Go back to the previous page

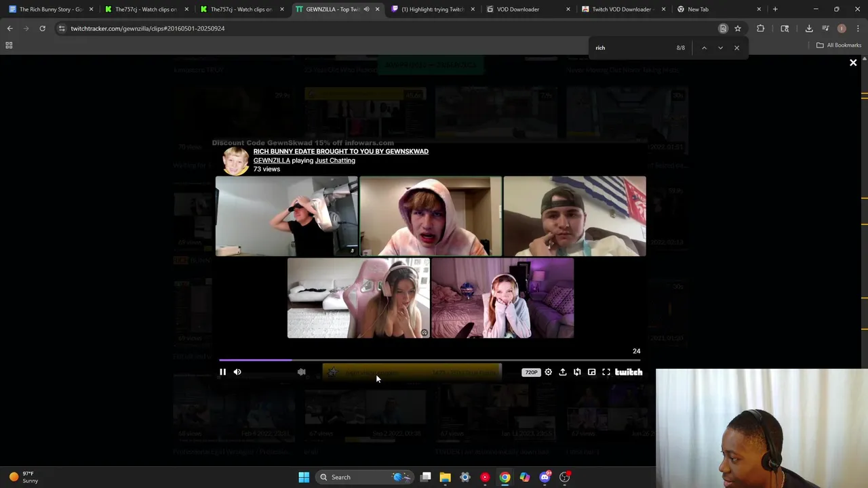(x=9, y=28)
